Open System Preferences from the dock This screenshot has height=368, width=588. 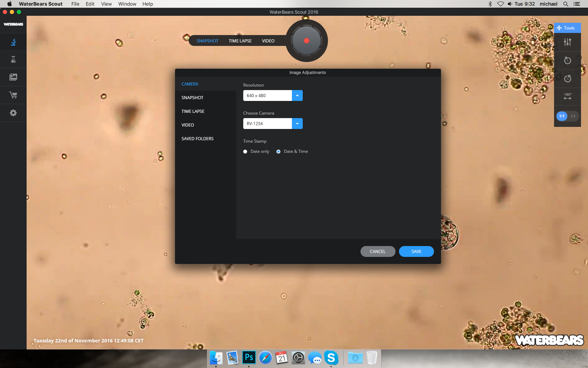pos(298,358)
